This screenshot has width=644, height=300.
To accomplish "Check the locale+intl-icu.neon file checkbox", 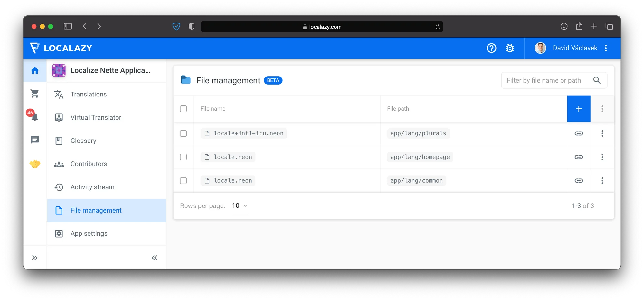I will [x=183, y=133].
